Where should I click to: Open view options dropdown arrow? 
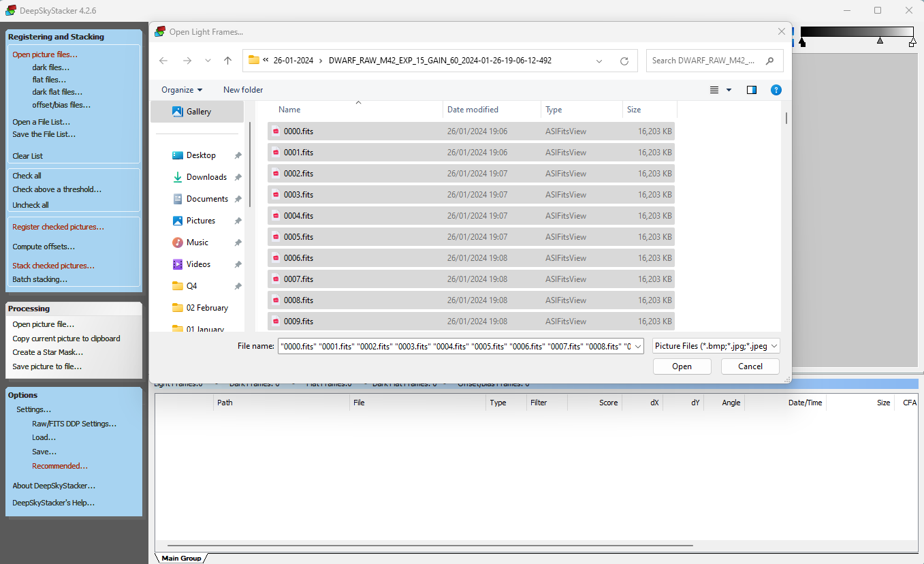click(729, 90)
